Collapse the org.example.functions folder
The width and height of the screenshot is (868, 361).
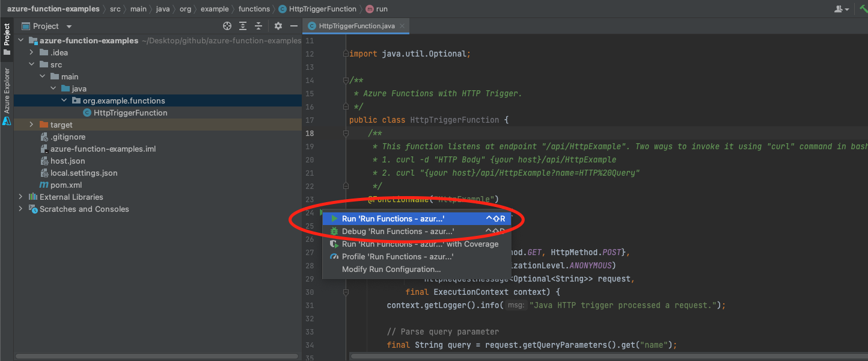click(x=64, y=100)
